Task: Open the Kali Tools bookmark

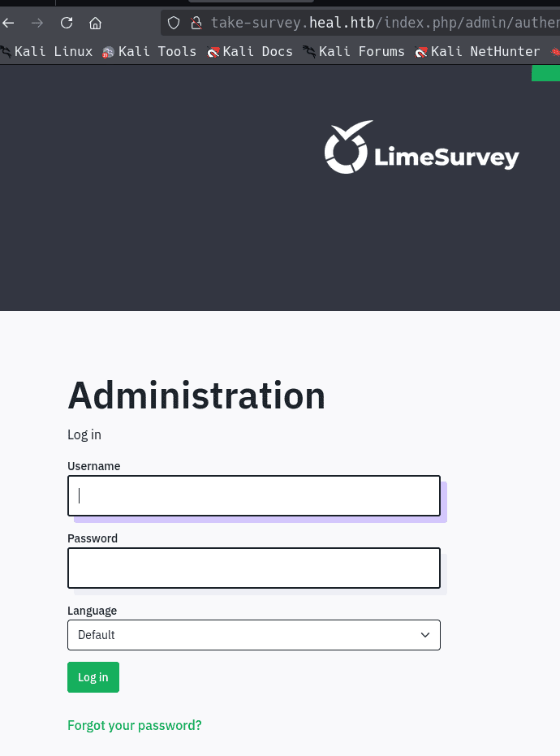Action: pos(149,52)
